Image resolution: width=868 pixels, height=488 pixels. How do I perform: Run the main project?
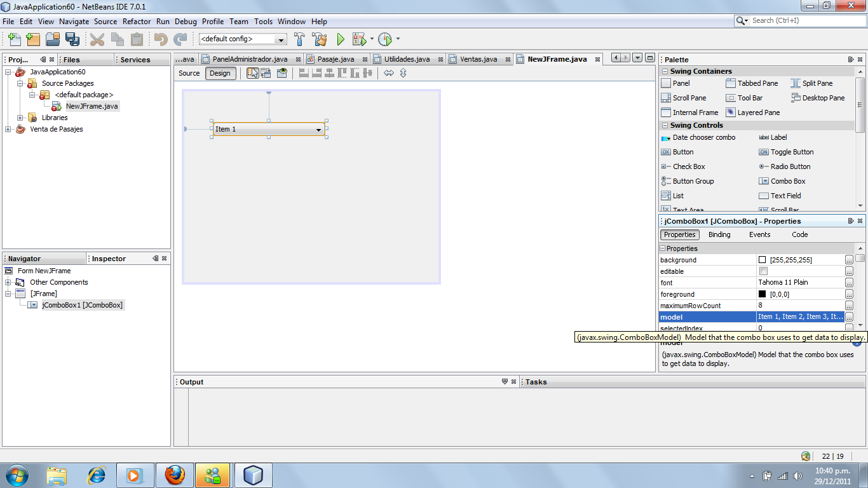pyautogui.click(x=341, y=39)
